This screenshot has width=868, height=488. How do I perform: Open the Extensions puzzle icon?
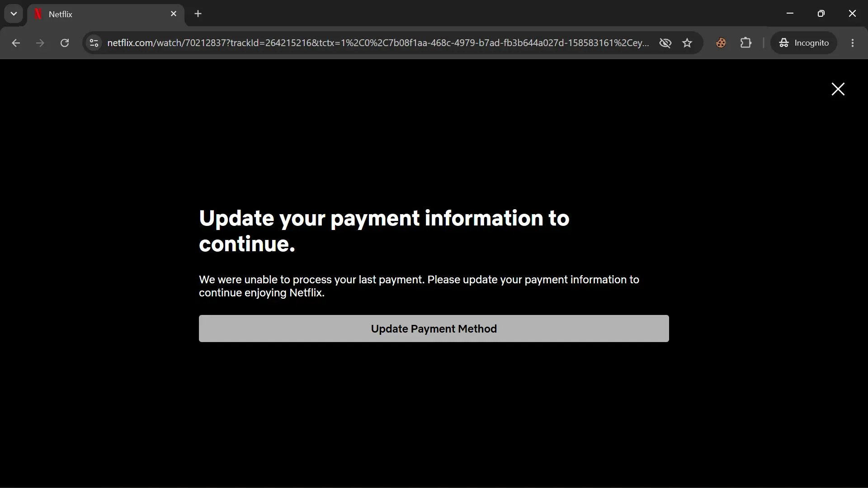(745, 43)
